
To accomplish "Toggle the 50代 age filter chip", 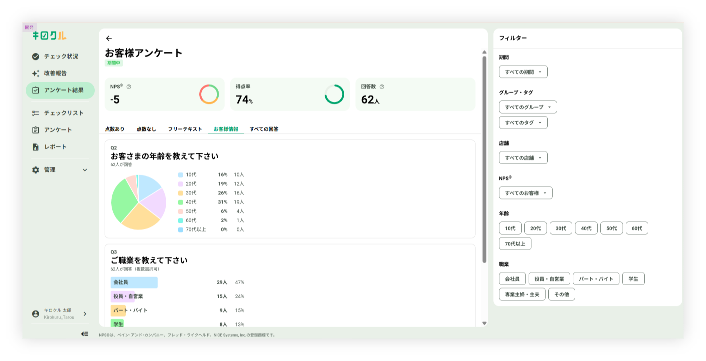I will pyautogui.click(x=611, y=228).
